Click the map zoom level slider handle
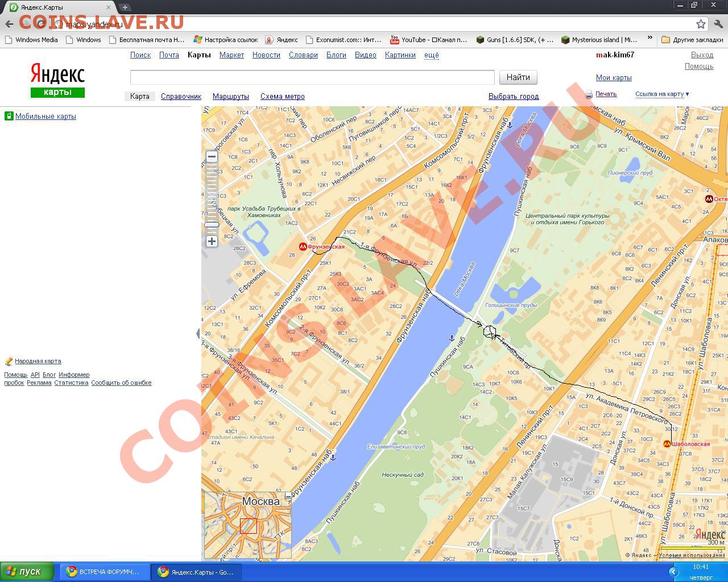The width and height of the screenshot is (728, 582). 212,225
